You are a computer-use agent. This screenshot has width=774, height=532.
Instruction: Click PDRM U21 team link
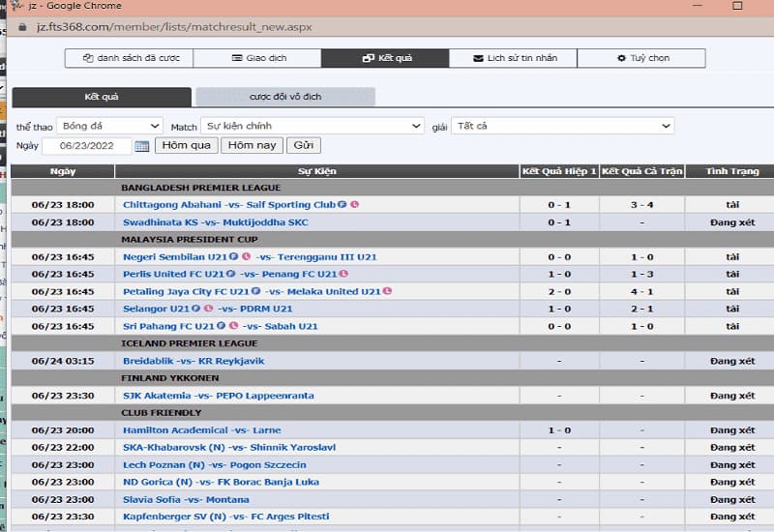click(266, 309)
